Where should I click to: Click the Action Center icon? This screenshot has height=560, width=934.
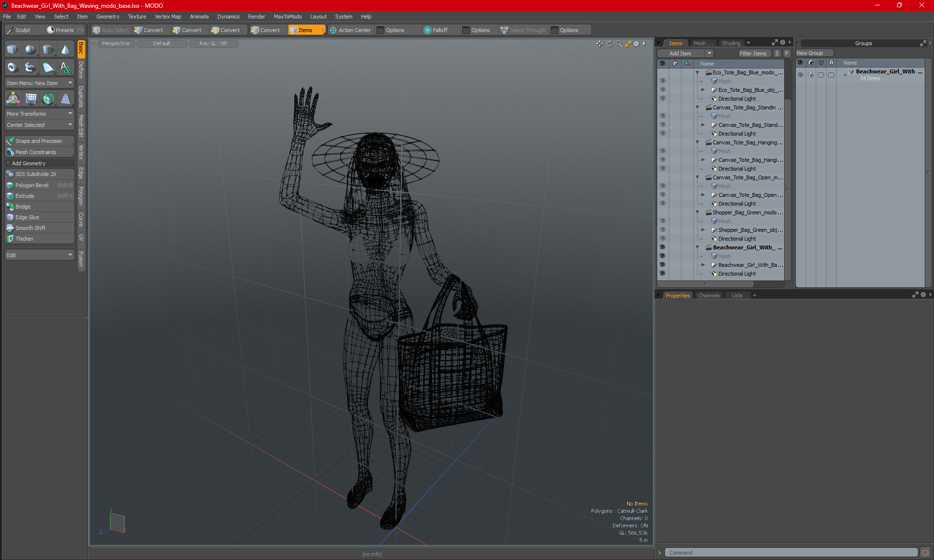pos(333,30)
